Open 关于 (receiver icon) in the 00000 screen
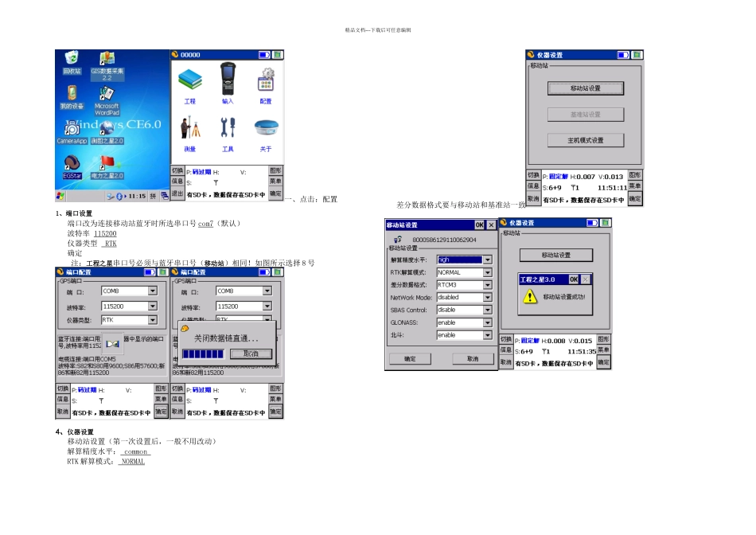This screenshot has height=535, width=756. tap(266, 135)
